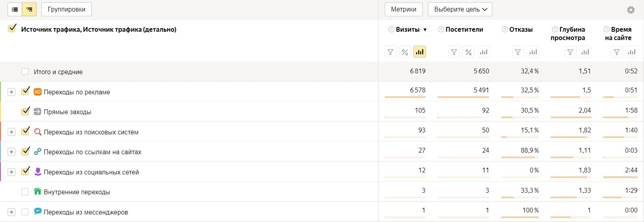Click chart icon under Время на сайте
This screenshot has height=222, width=644.
pyautogui.click(x=632, y=52)
